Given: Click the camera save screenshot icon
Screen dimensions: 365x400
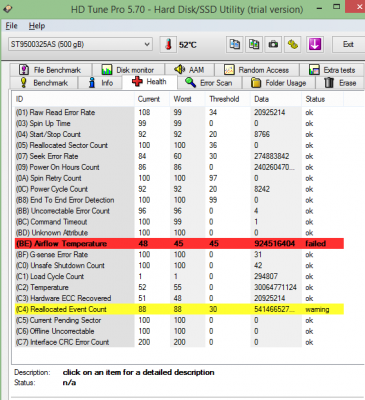Looking at the screenshot, I should 273,44.
